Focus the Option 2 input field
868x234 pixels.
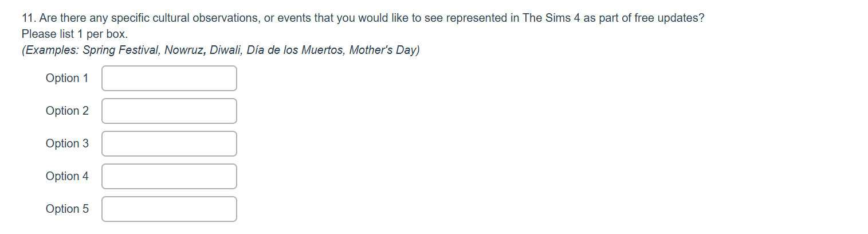[169, 111]
